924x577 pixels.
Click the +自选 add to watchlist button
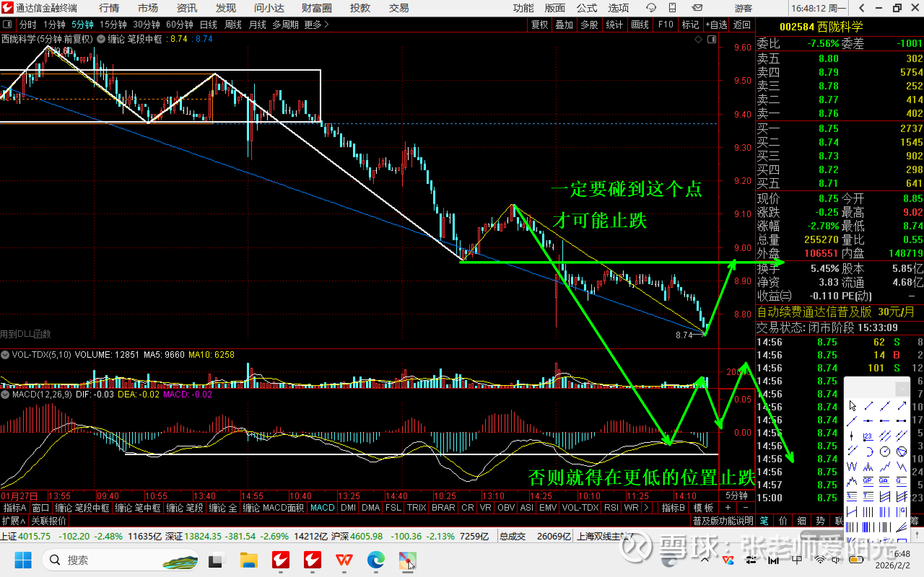[x=716, y=25]
